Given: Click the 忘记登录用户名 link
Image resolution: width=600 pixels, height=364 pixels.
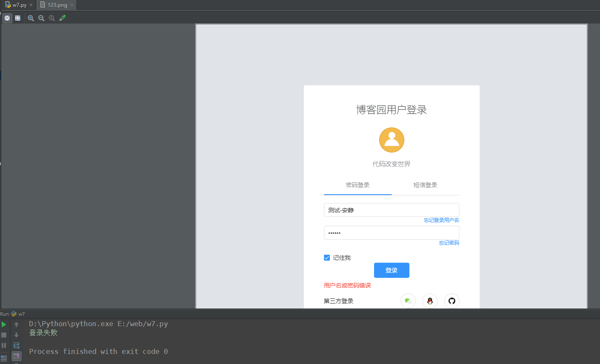Looking at the screenshot, I should pos(441,220).
